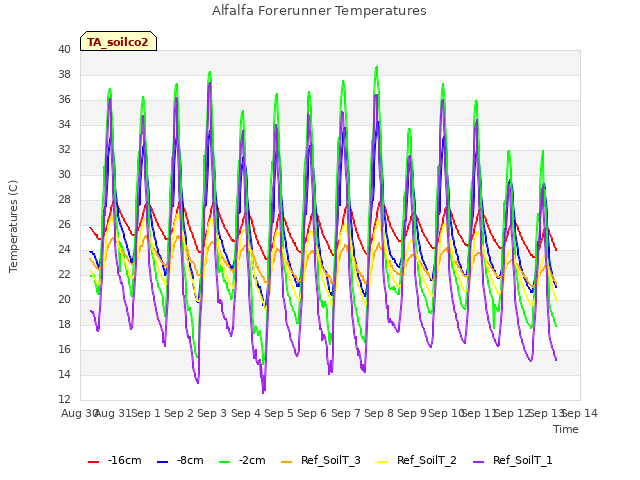The height and width of the screenshot is (480, 640).
Task: Click the Sep 14 x-axis tick label
Action: (580, 413)
